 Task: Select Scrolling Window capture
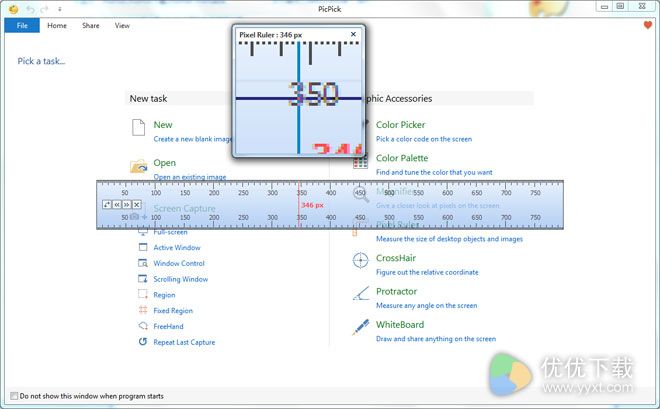(181, 279)
